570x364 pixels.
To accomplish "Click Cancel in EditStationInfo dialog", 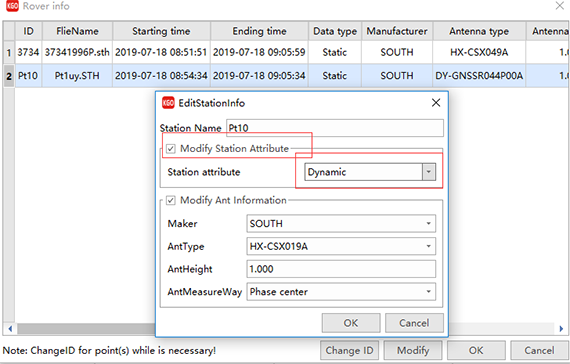I will coord(414,323).
